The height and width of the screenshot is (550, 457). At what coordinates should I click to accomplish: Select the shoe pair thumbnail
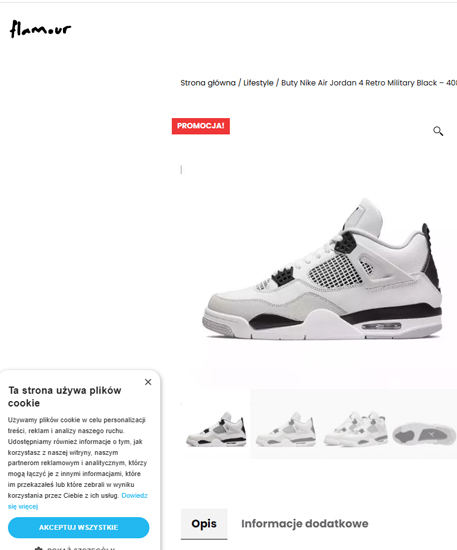point(355,429)
